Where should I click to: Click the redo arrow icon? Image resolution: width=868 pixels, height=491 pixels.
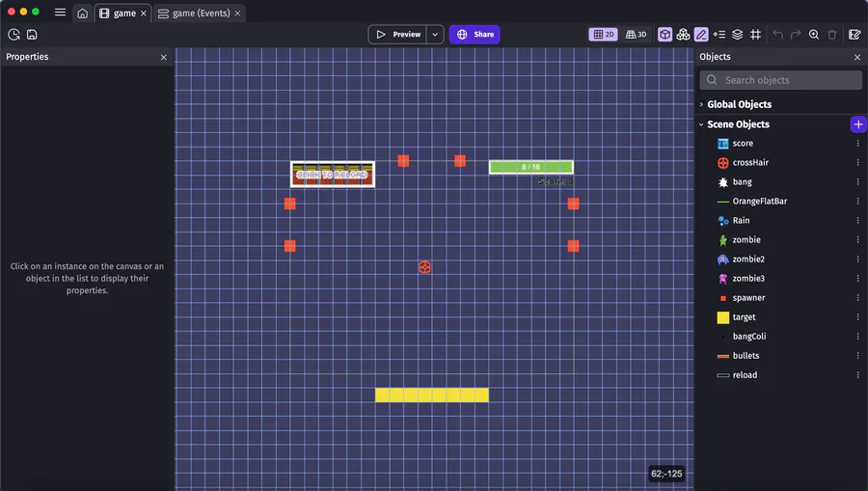coord(796,35)
